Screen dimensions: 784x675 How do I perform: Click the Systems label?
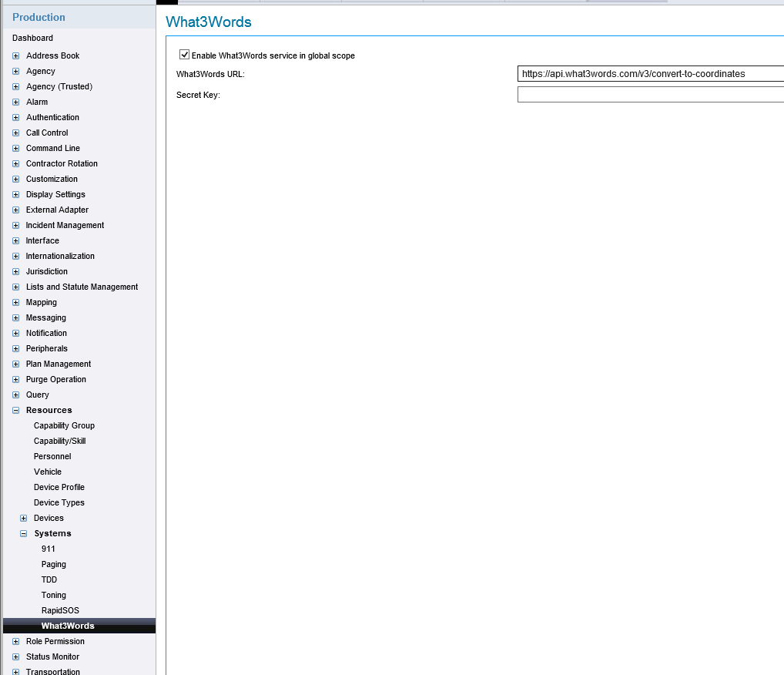click(x=52, y=534)
